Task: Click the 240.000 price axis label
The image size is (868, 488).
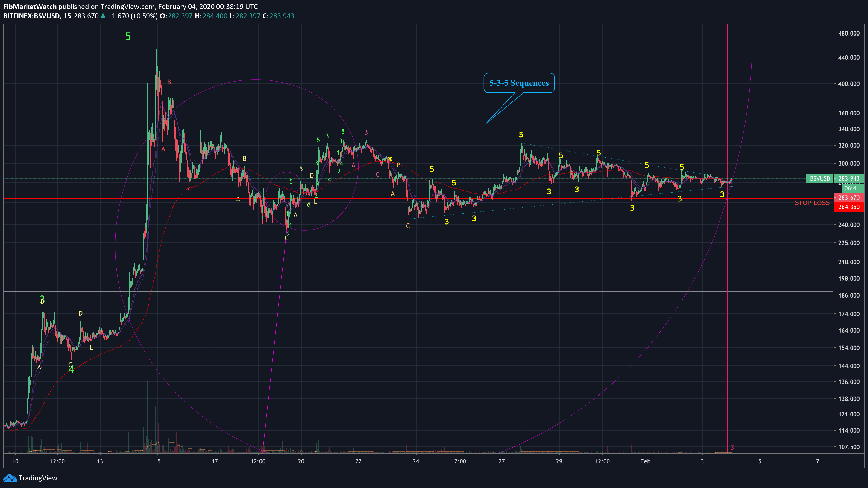Action: pos(849,225)
